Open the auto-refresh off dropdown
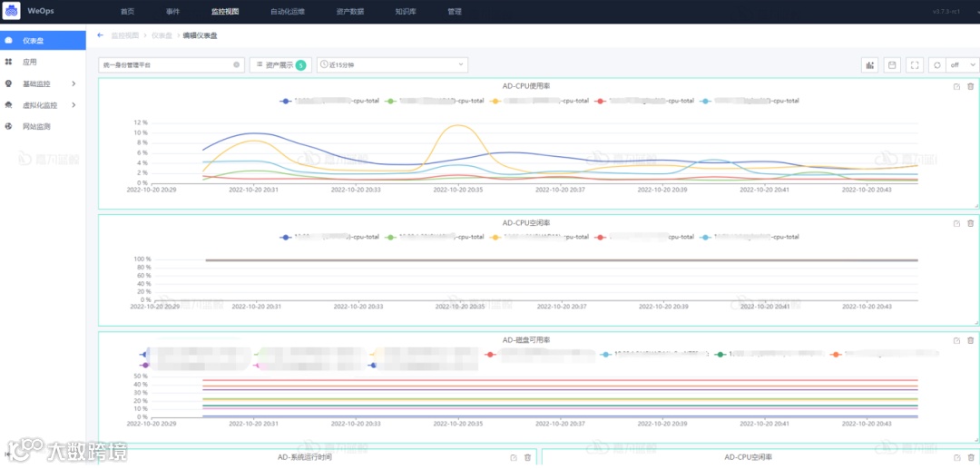Viewport: 980px width, 469px height. 962,65
